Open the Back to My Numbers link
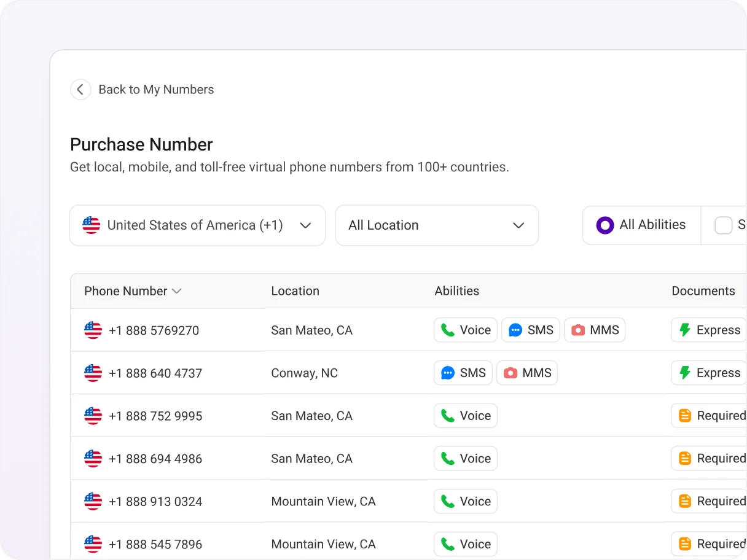 pyautogui.click(x=156, y=90)
